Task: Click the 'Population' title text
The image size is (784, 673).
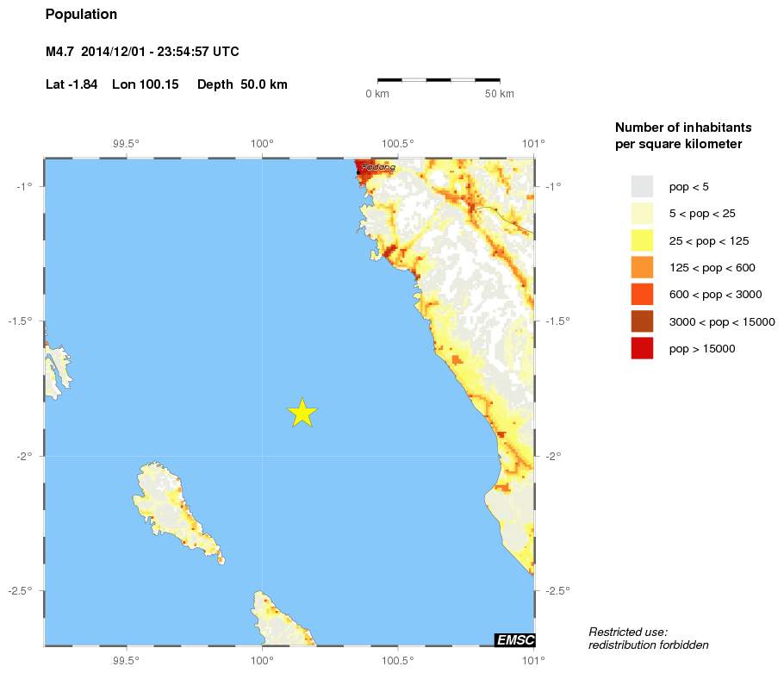Action: (x=81, y=15)
